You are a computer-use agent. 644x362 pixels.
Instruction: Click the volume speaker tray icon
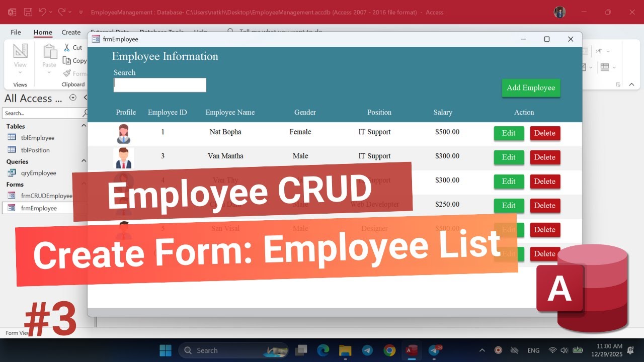[x=564, y=350]
